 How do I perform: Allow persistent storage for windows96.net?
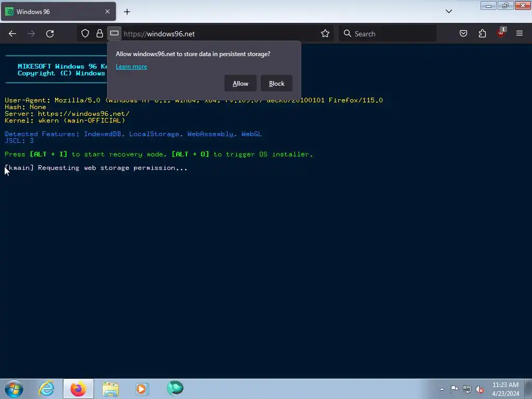click(x=240, y=84)
